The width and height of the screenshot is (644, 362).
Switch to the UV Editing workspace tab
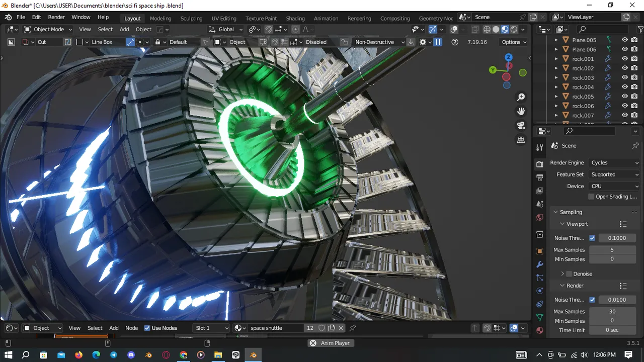click(x=224, y=18)
